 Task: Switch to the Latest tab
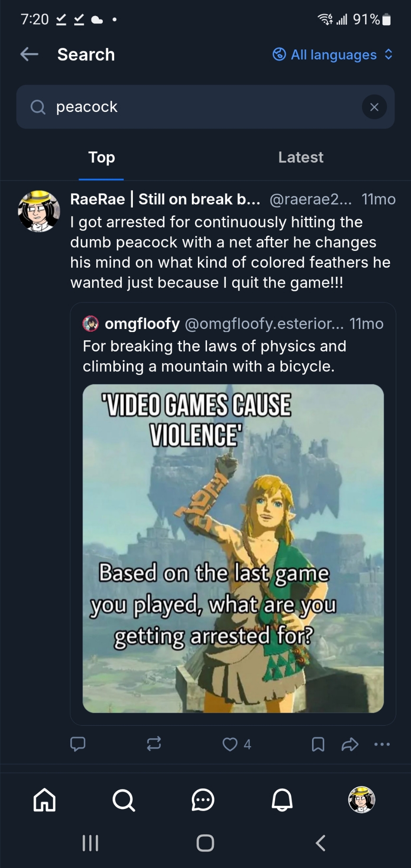(300, 158)
